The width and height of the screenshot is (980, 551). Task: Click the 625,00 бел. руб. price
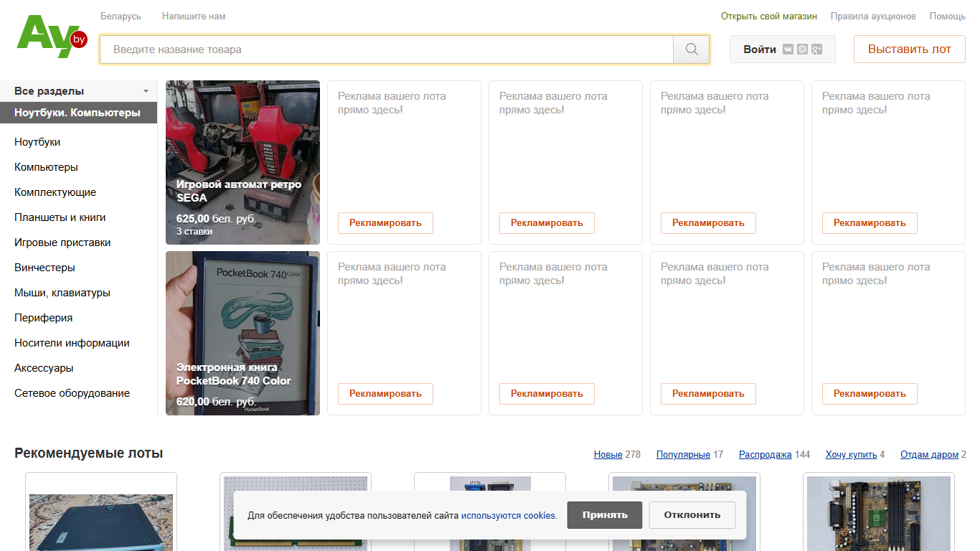pyautogui.click(x=216, y=219)
